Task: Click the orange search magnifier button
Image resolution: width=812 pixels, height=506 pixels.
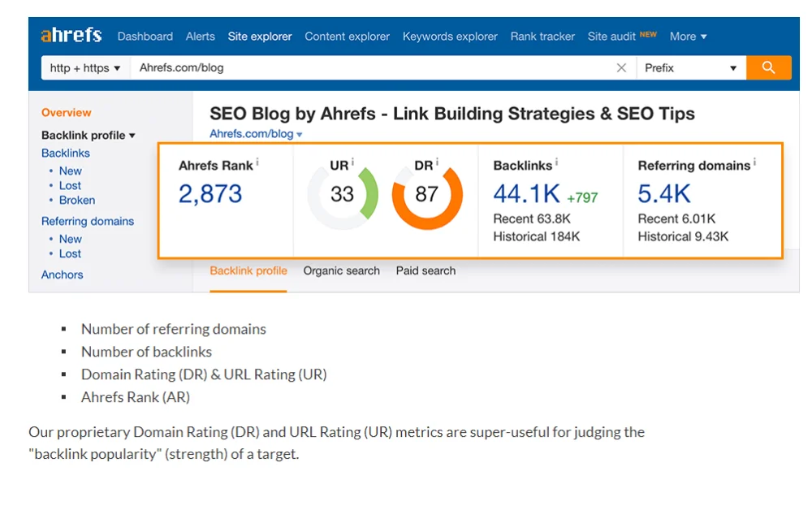Action: click(x=768, y=67)
